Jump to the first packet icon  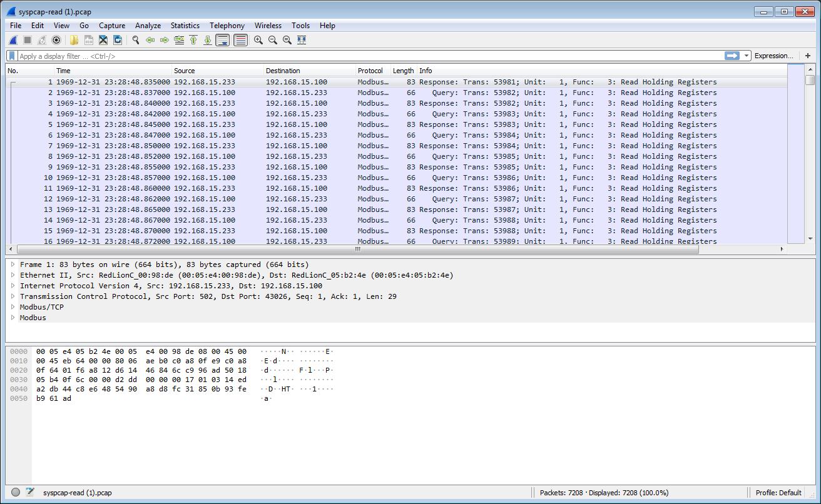point(193,40)
